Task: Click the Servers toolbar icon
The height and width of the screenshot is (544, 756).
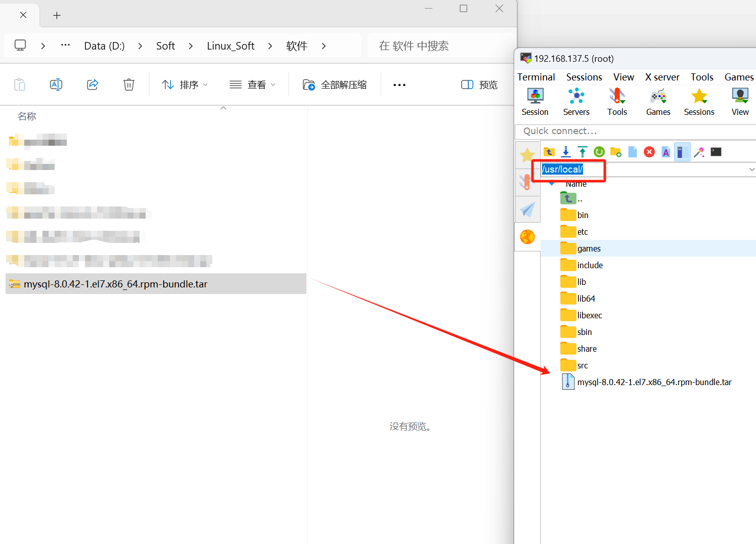Action: [576, 102]
